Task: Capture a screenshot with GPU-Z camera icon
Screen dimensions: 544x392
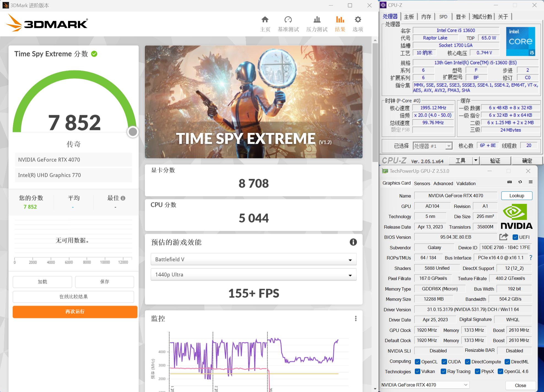Action: tap(509, 182)
